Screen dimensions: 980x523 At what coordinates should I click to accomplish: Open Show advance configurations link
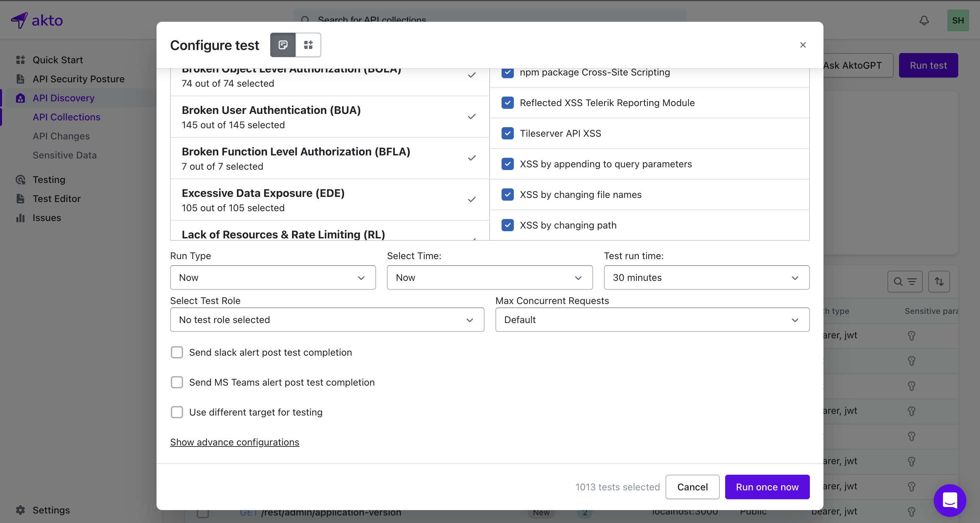point(234,442)
